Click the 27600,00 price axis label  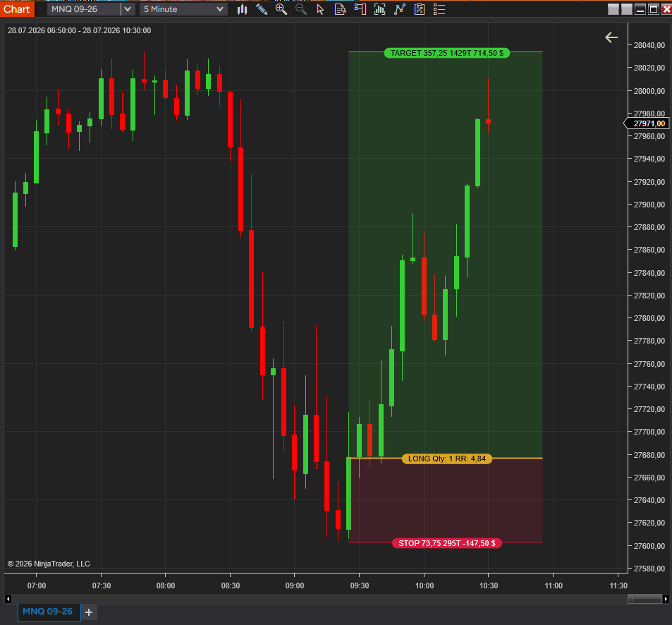pyautogui.click(x=649, y=546)
